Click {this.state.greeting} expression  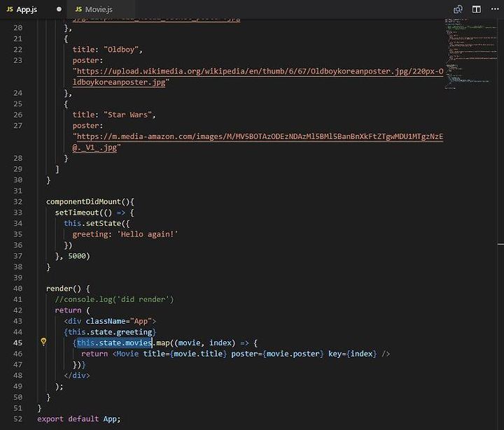click(110, 331)
